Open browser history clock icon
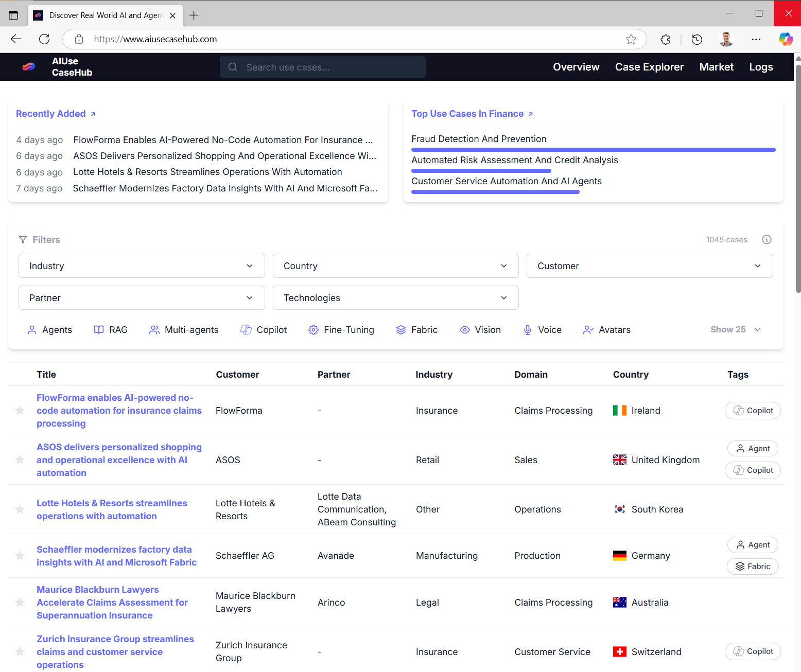The width and height of the screenshot is (801, 672). 697,39
